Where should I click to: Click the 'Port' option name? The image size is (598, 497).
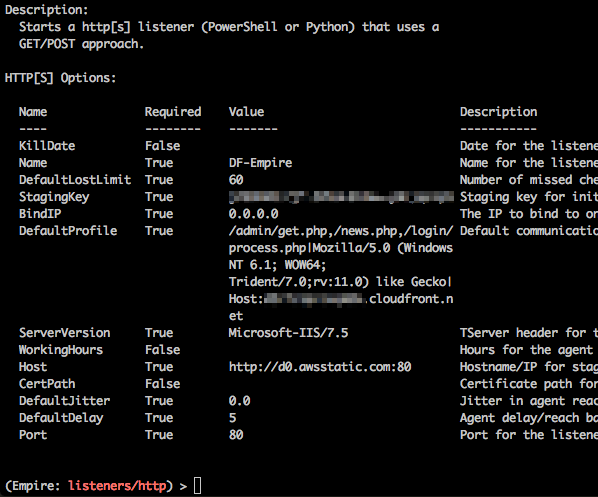33,435
